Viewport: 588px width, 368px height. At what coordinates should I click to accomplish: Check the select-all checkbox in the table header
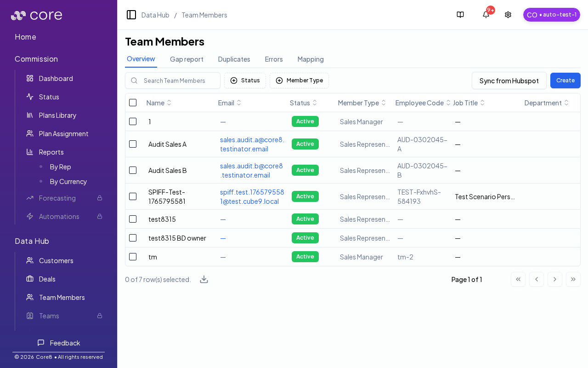click(133, 103)
